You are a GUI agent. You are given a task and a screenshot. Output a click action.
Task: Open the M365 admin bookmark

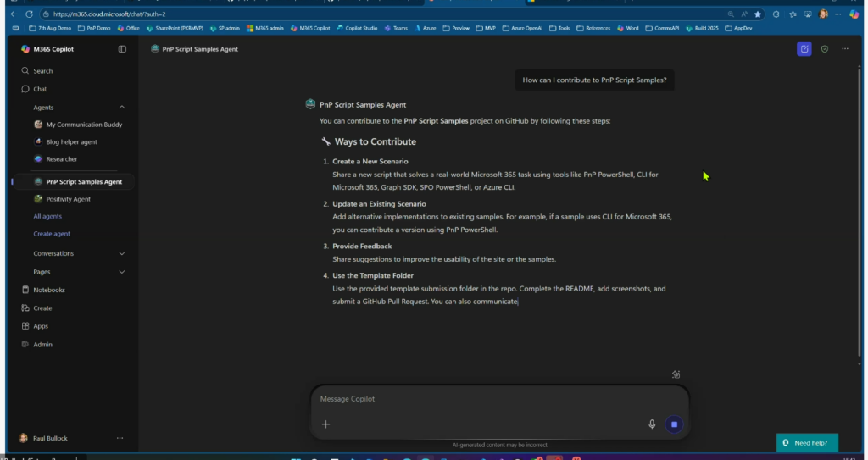click(x=265, y=28)
